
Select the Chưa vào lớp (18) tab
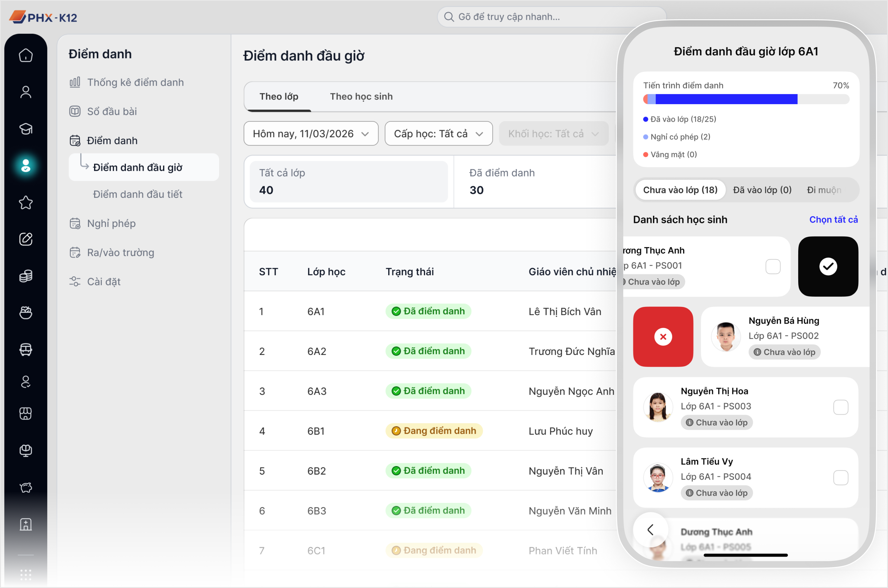click(680, 190)
